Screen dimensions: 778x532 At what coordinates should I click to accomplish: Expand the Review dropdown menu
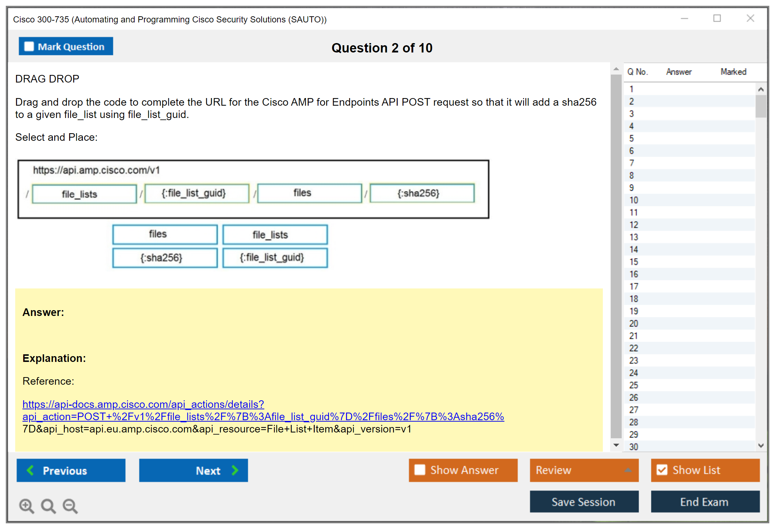coord(628,470)
